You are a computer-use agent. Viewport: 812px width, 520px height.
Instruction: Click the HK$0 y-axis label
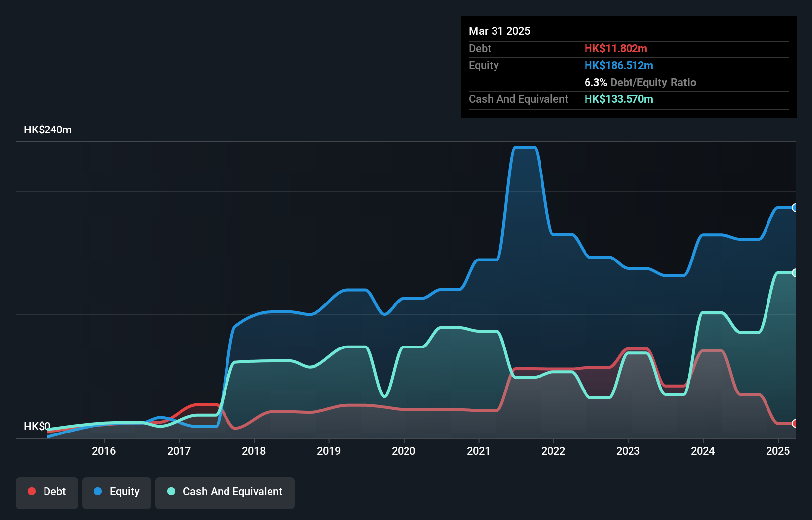tap(37, 426)
